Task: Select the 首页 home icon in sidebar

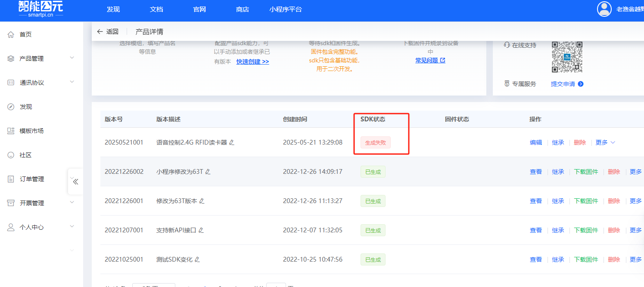Action: (x=10, y=34)
